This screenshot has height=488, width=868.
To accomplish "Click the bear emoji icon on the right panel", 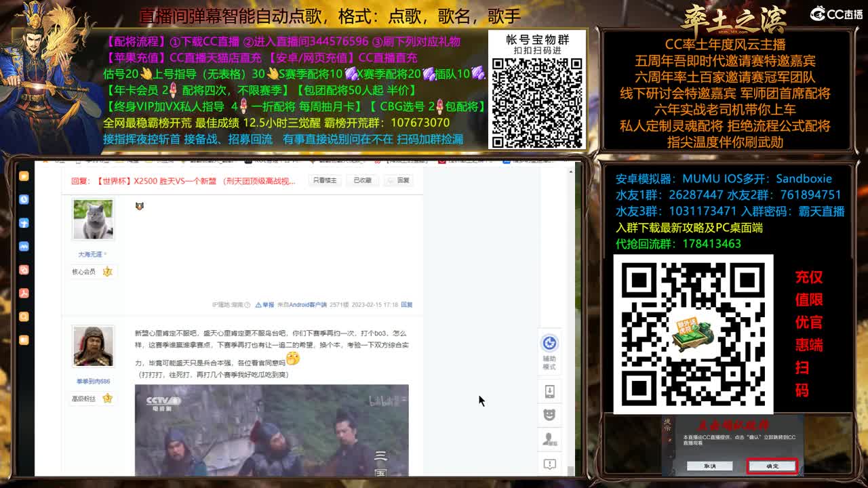I will pos(550,413).
